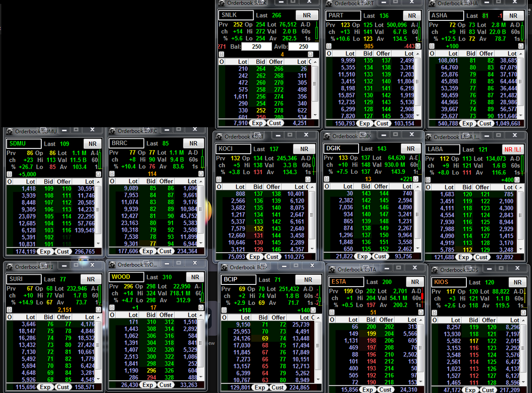This screenshot has height=393, width=532.
Task: Click the app icon in Orderbook WOOD title bar
Action: pos(112,265)
